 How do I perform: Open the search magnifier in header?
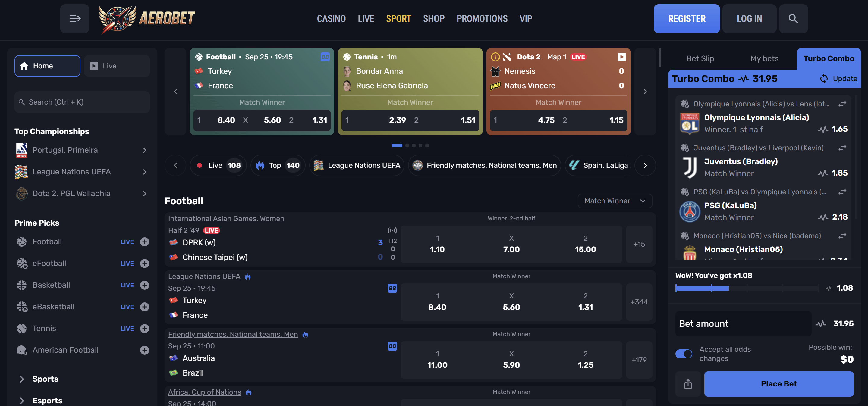pyautogui.click(x=793, y=18)
